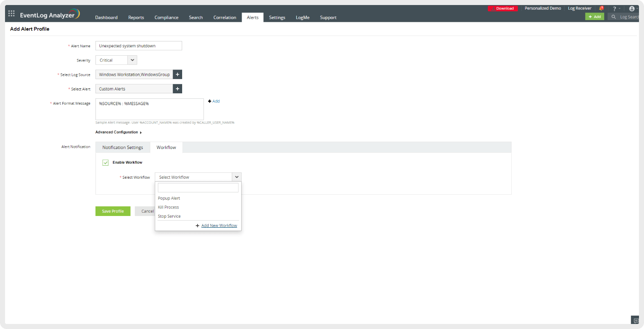644x329 pixels.
Task: Open the notification bell alerts
Action: 601,8
